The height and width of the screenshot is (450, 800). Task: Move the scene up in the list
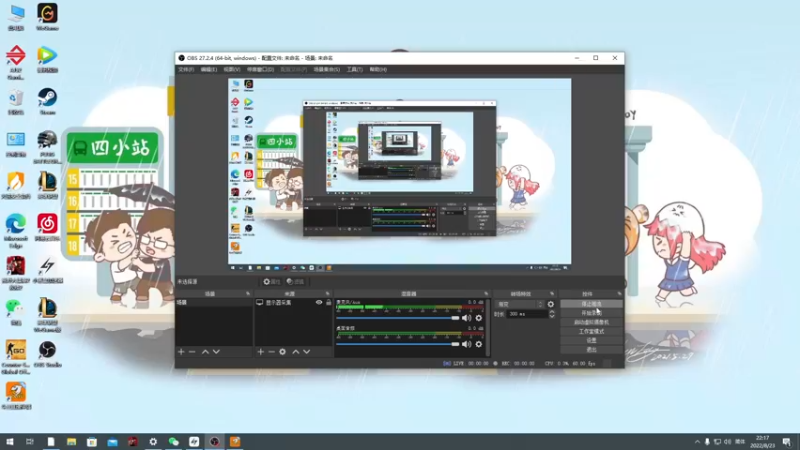pos(205,352)
